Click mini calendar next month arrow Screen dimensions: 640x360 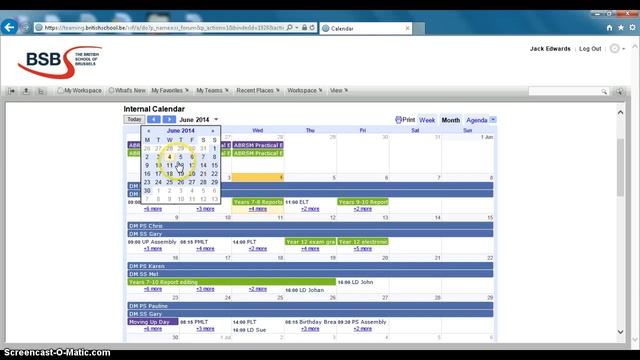pyautogui.click(x=213, y=131)
